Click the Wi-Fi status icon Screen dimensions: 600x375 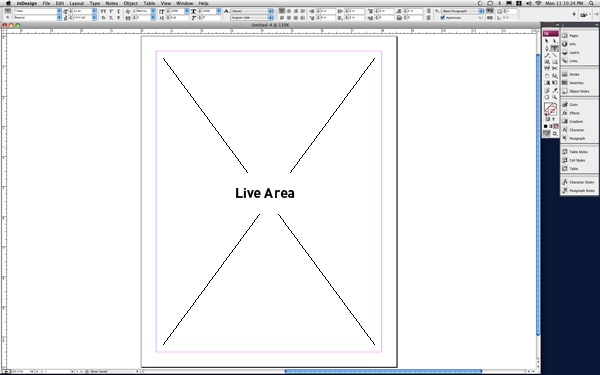[x=538, y=3]
